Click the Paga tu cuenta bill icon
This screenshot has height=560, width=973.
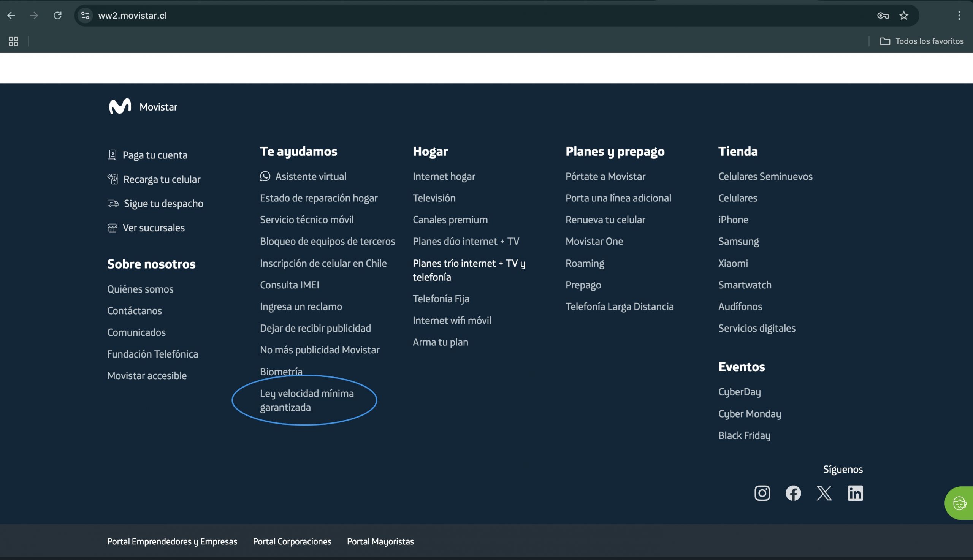[112, 155]
